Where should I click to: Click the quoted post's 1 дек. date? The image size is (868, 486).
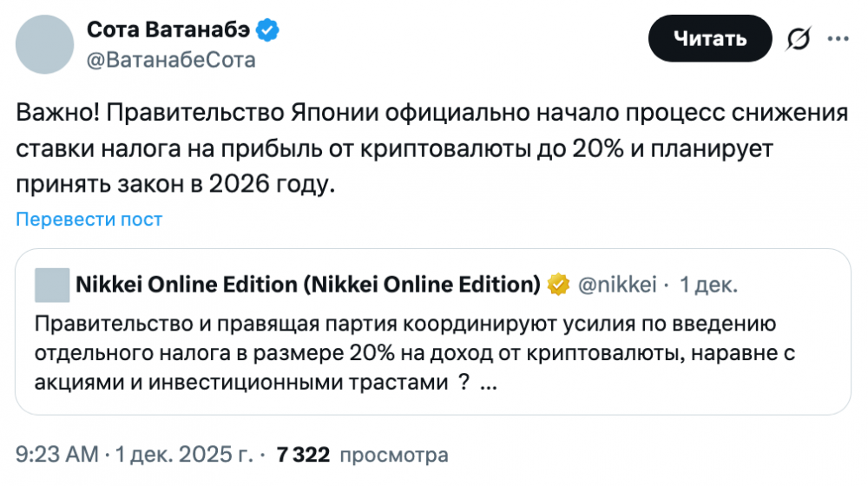point(708,284)
